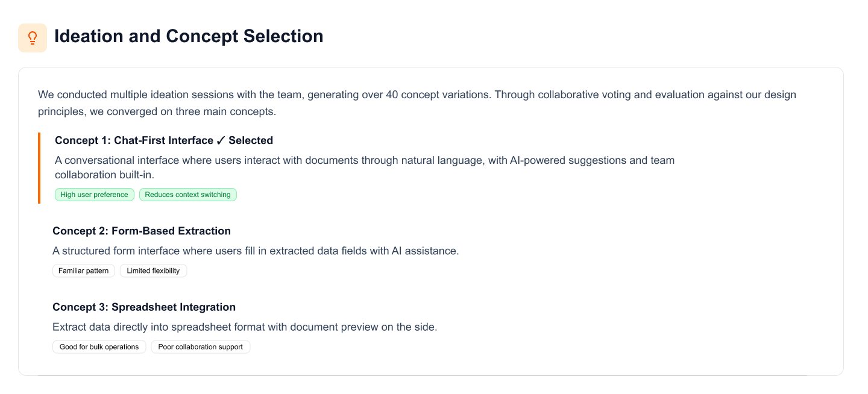Click the "Familiar pattern" tag
Viewport: 868px width, 394px height.
pyautogui.click(x=83, y=270)
